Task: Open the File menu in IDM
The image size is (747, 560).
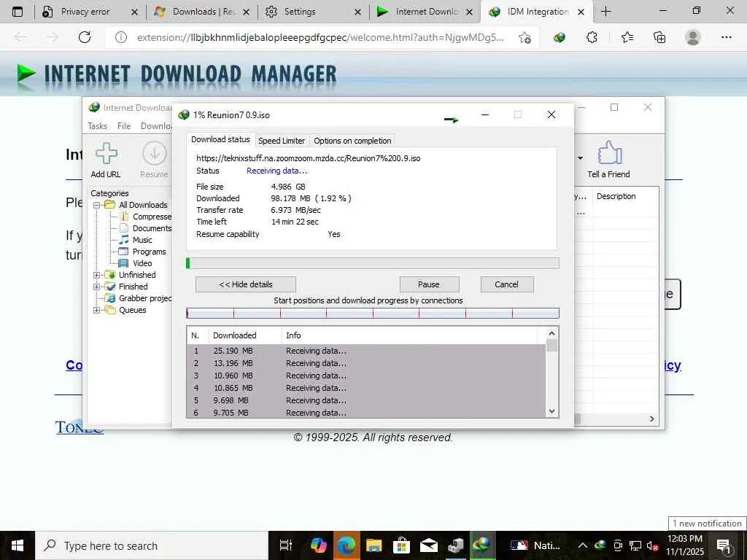Action: pyautogui.click(x=124, y=126)
